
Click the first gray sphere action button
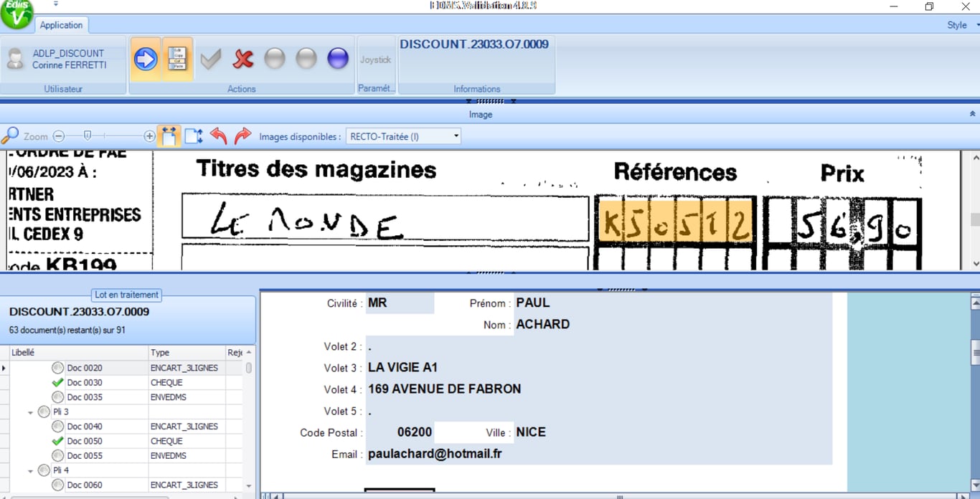[275, 59]
